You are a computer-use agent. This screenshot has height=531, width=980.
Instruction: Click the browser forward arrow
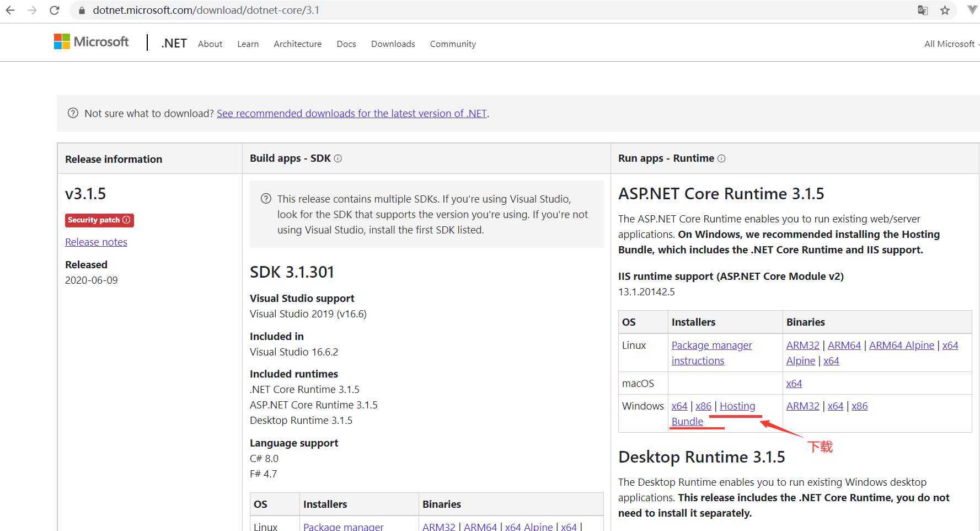tap(32, 10)
